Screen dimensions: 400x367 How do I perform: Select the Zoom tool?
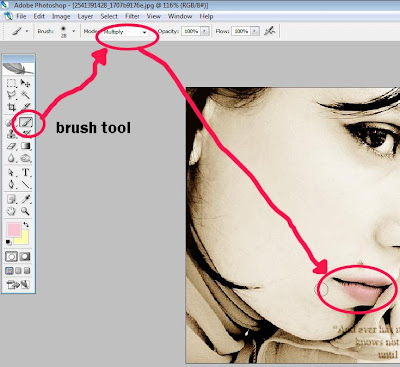[x=26, y=211]
